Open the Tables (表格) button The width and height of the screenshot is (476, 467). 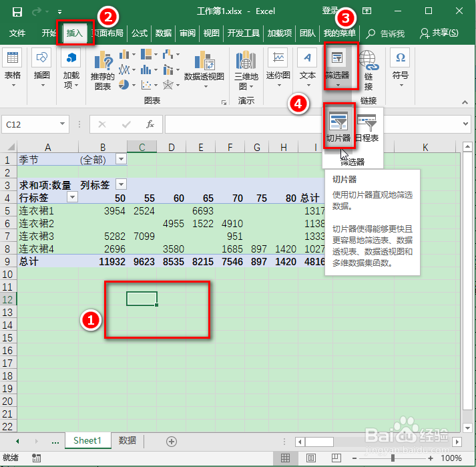pyautogui.click(x=13, y=68)
